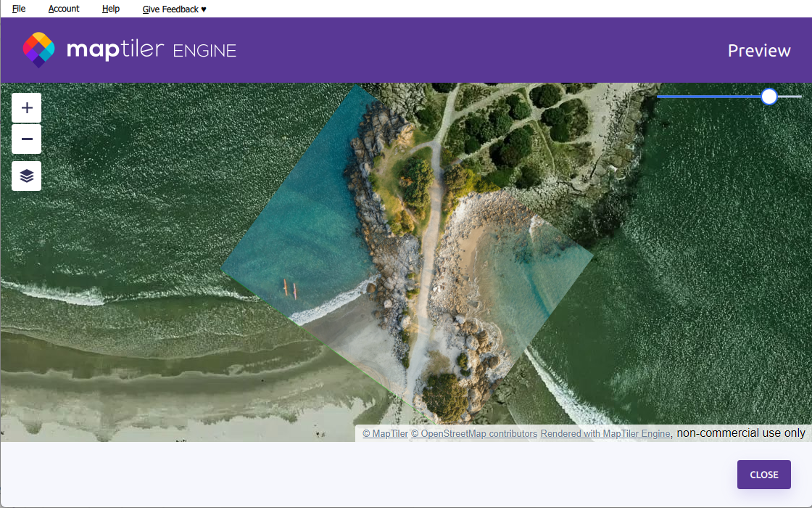Click the MapTiler diamond logo
The height and width of the screenshot is (508, 812).
(x=39, y=50)
